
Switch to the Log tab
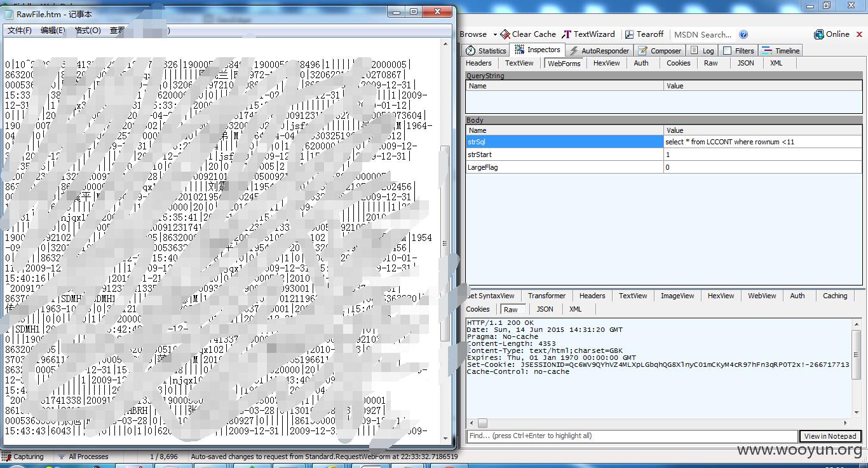(x=702, y=51)
